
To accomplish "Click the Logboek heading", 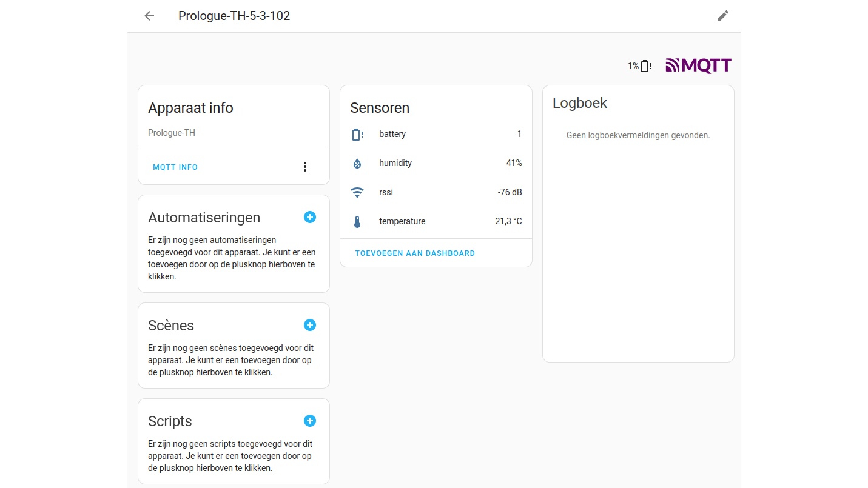I will 580,103.
